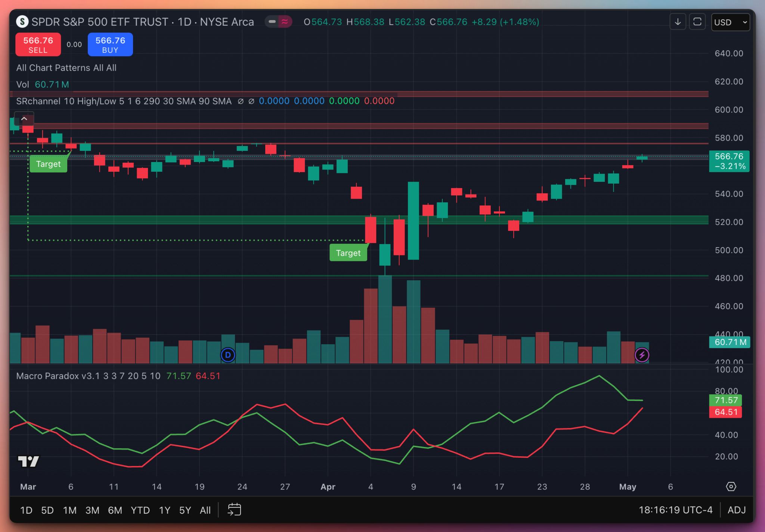This screenshot has height=532, width=765.
Task: Click the upper Target label near March
Action: click(x=48, y=164)
